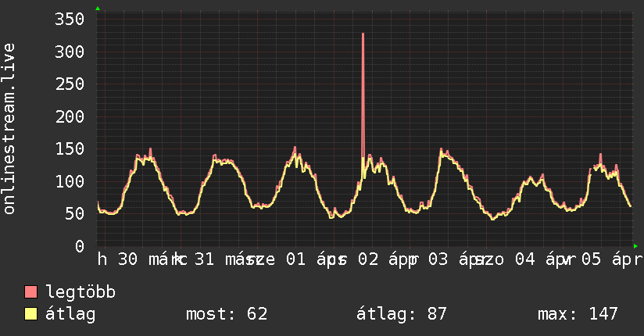Image resolution: width=644 pixels, height=336 pixels.
Task: Click the x-axis date label 03
Action: tap(438, 259)
